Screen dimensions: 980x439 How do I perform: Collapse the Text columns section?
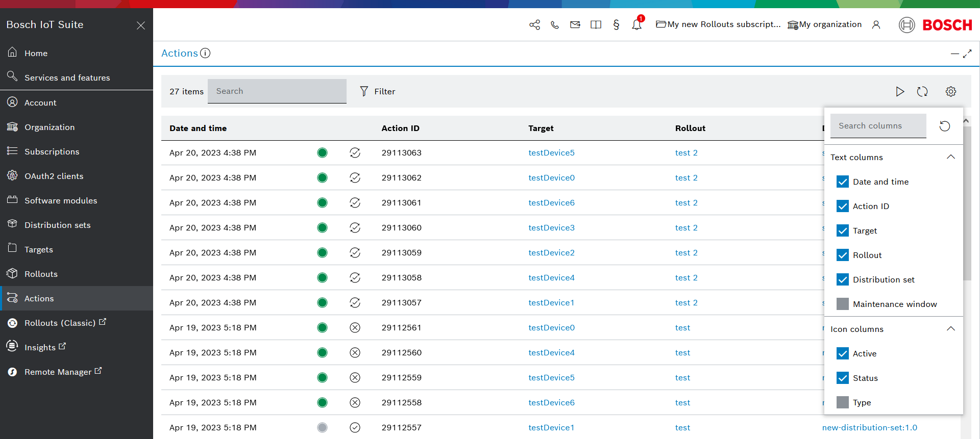950,157
